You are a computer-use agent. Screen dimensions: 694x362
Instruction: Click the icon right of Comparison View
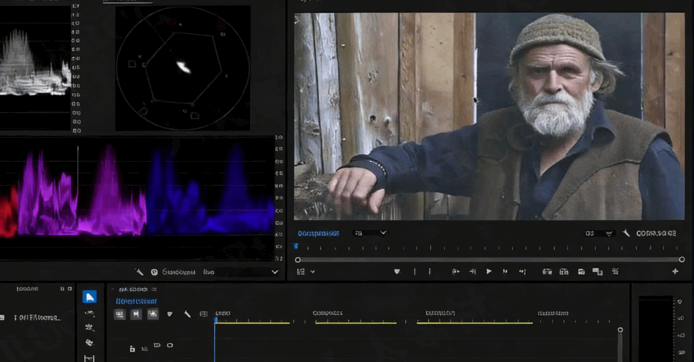(x=615, y=271)
